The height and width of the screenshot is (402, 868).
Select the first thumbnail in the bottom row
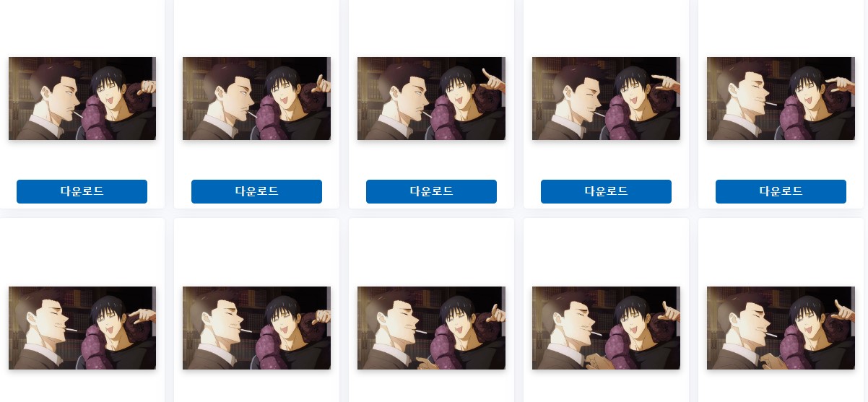point(82,328)
